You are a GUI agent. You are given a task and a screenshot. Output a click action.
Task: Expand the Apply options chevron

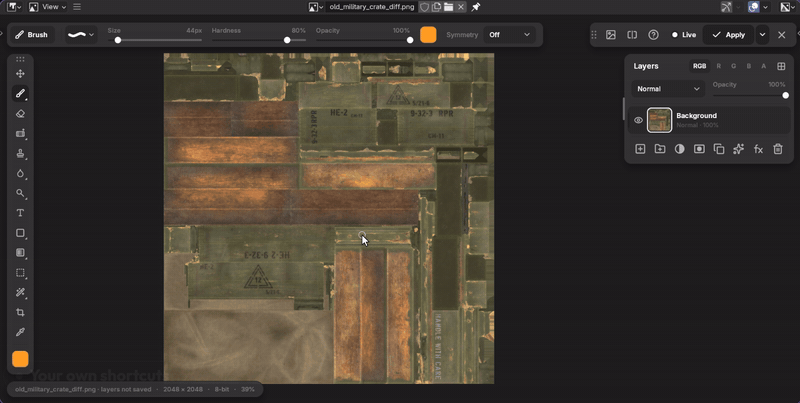(x=762, y=35)
